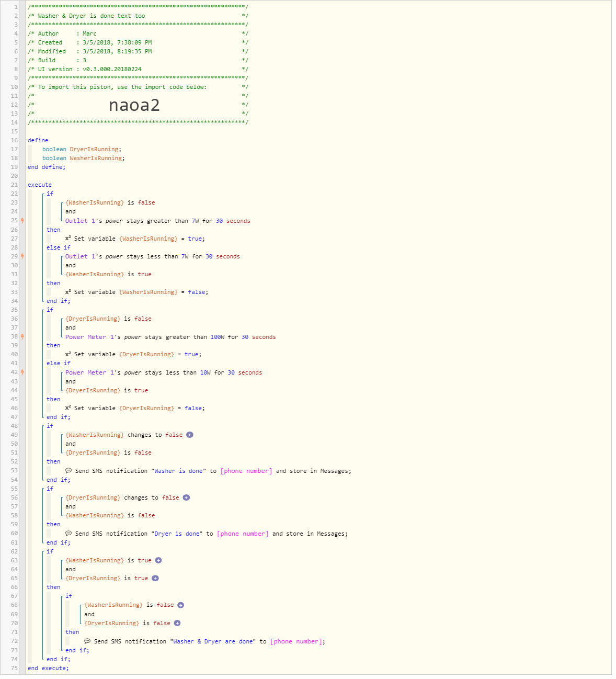Click line number 48 in the gutter
This screenshot has height=679, width=616.
click(14, 426)
